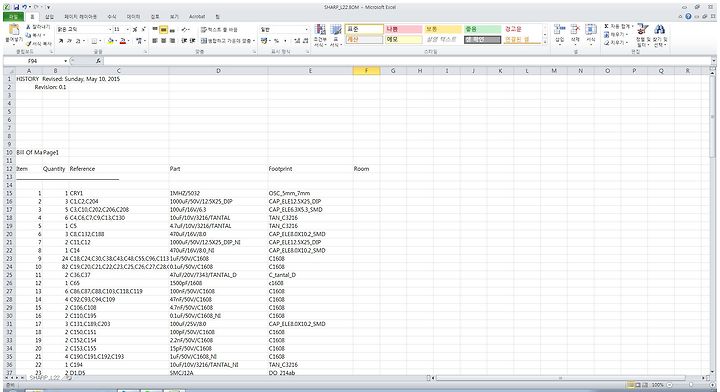720x392 pixels.
Task: Click the Percent Style icon
Action: (x=276, y=41)
